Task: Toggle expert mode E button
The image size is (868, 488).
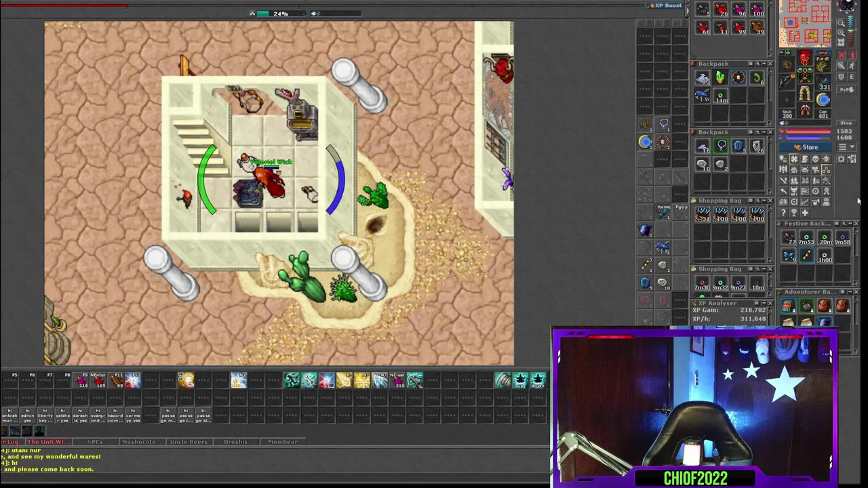Action: 852,77
